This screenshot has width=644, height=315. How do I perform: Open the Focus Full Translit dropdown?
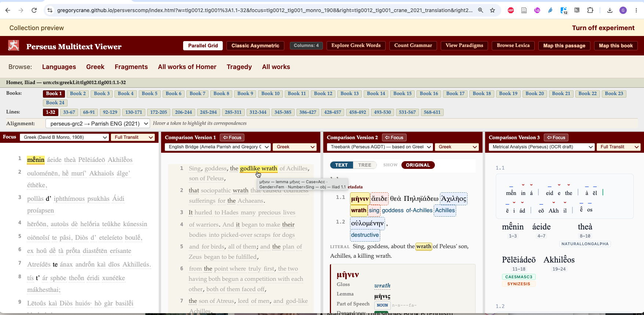(132, 137)
